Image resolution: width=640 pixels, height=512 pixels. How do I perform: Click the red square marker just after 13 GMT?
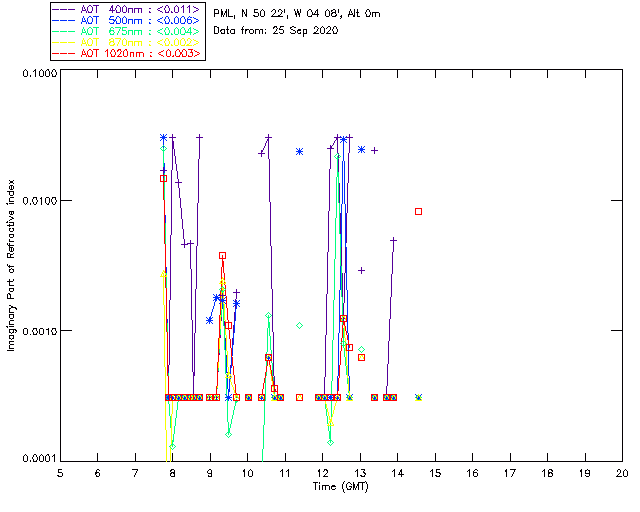click(x=361, y=357)
